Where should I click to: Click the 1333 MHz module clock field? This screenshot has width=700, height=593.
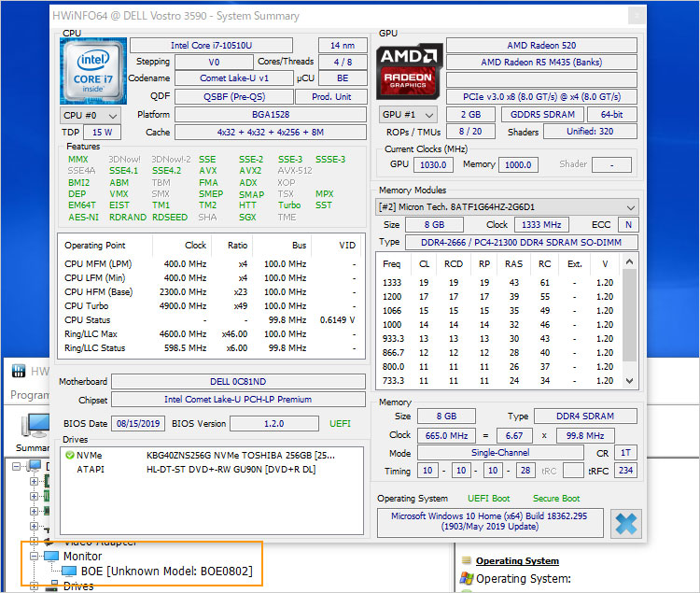pyautogui.click(x=541, y=225)
